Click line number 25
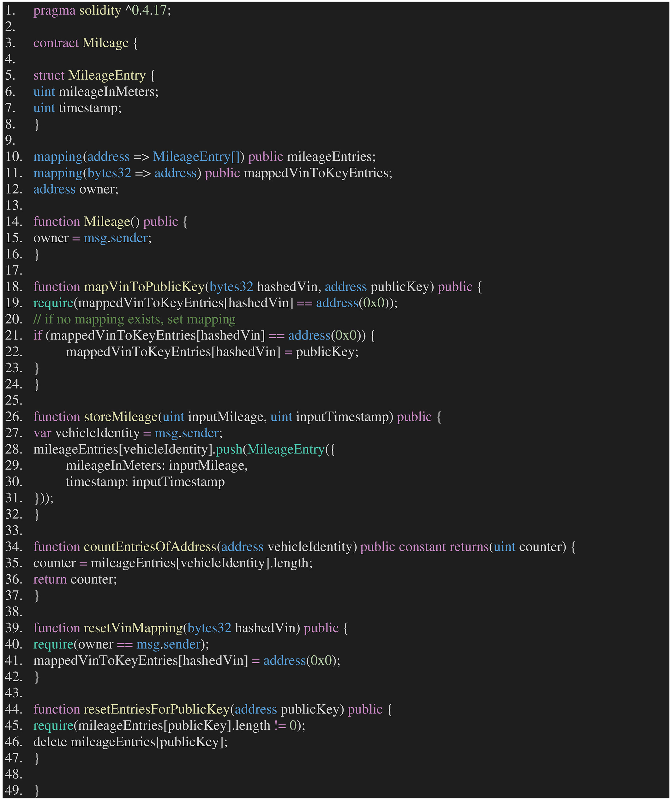Screen dimensions: 672x800 coord(14,401)
